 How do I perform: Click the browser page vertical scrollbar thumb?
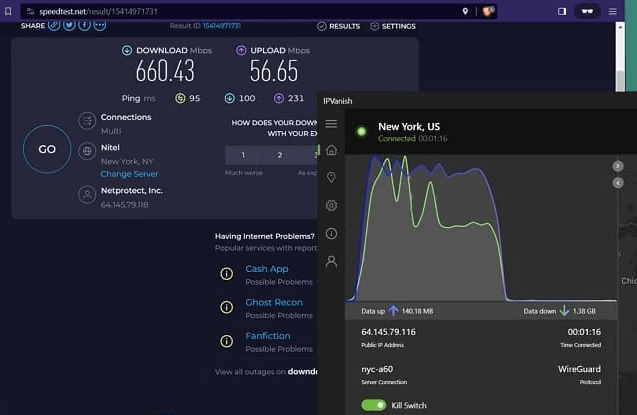[620, 81]
